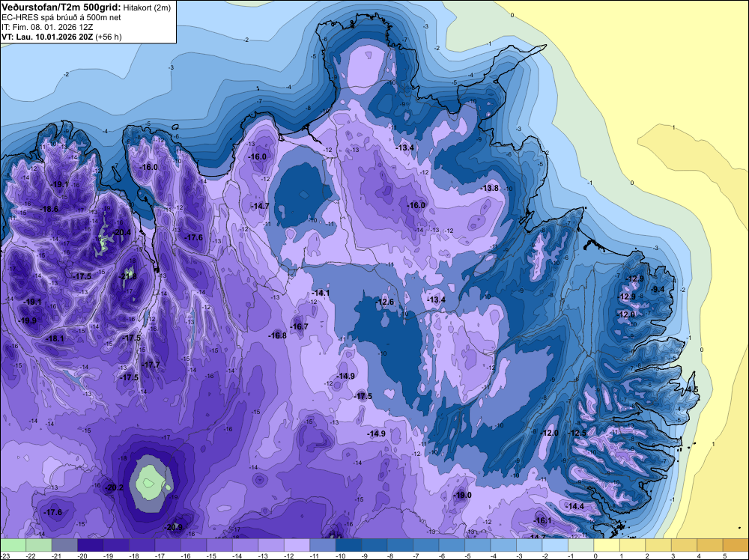Click the -16.8 temperature value
This screenshot has height=560, width=749.
(x=278, y=335)
